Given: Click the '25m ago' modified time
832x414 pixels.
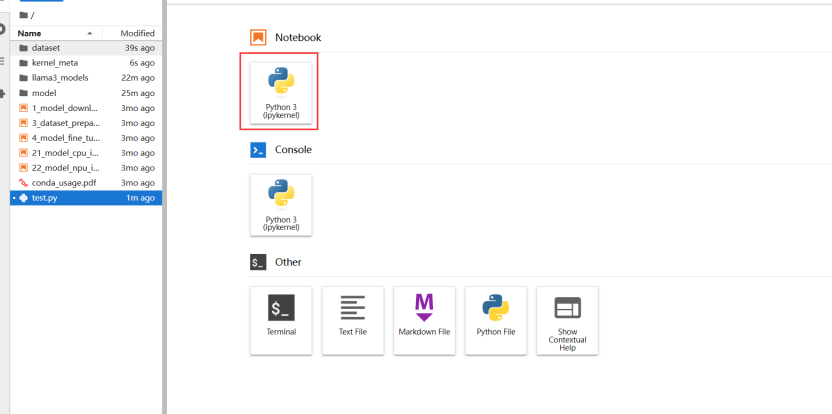Looking at the screenshot, I should tap(138, 93).
